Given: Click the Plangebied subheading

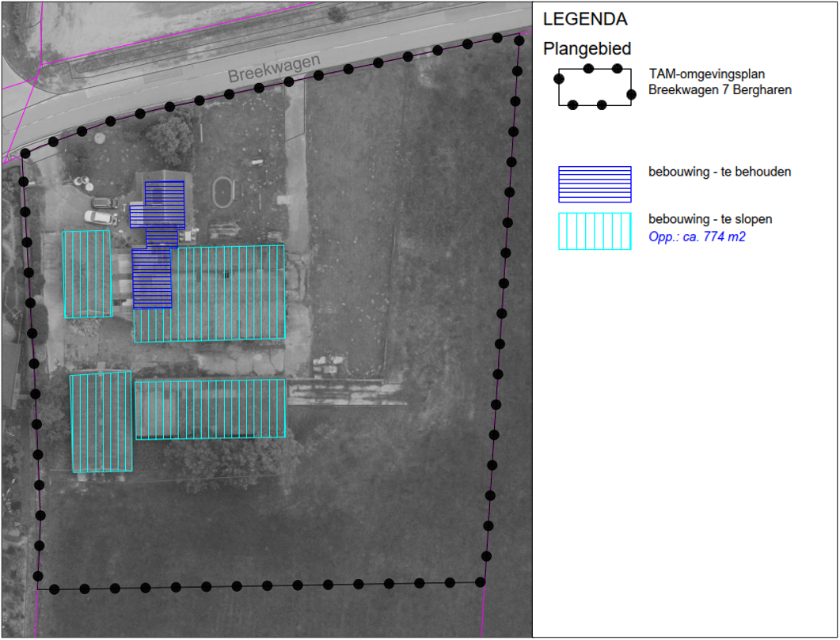Looking at the screenshot, I should tap(587, 49).
